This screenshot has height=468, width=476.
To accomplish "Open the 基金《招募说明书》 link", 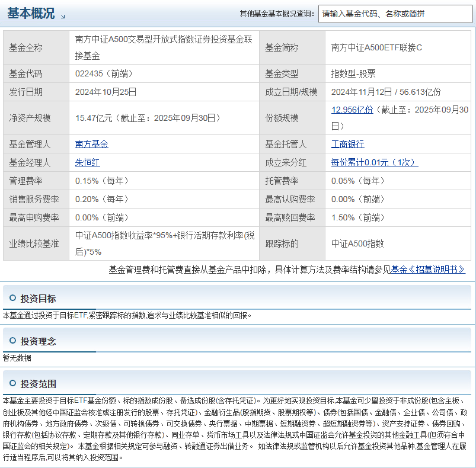I will (x=428, y=270).
